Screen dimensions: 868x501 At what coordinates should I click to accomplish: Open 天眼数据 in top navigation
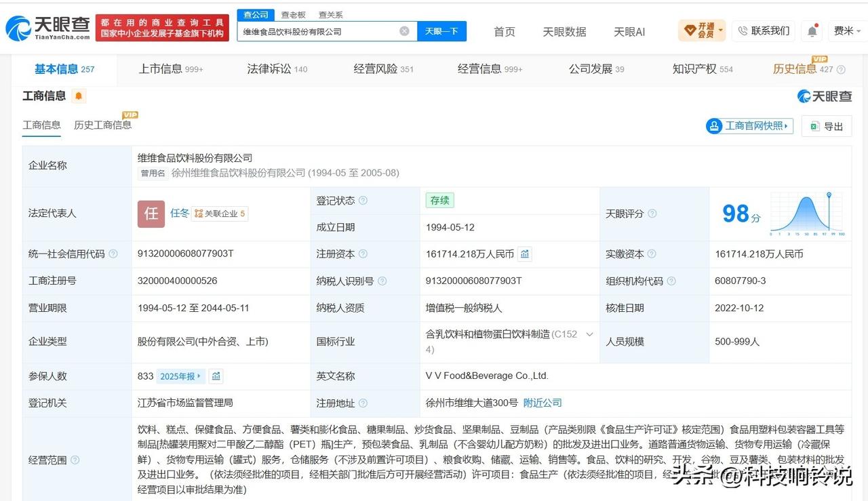point(564,32)
